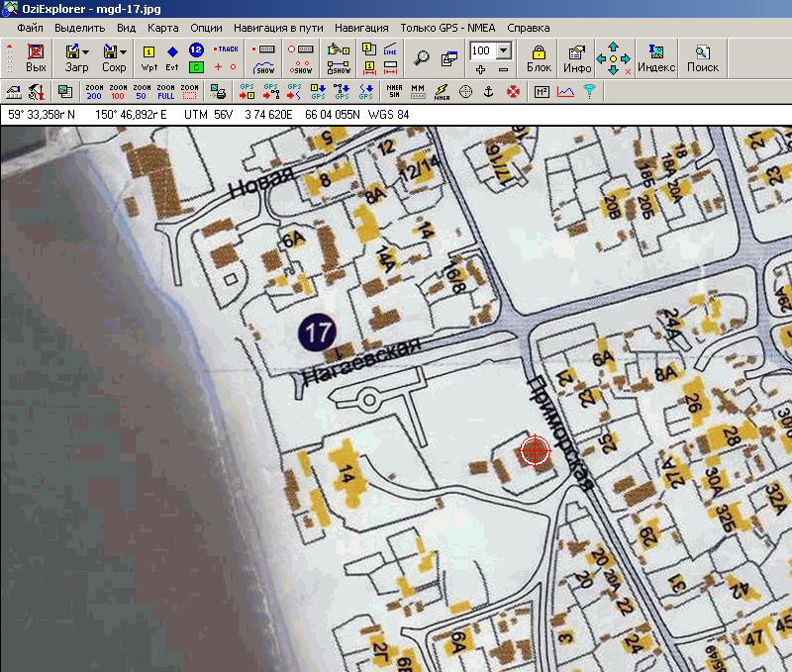Image resolution: width=792 pixels, height=672 pixels.
Task: Toggle the Блок map lock button
Action: click(x=539, y=58)
